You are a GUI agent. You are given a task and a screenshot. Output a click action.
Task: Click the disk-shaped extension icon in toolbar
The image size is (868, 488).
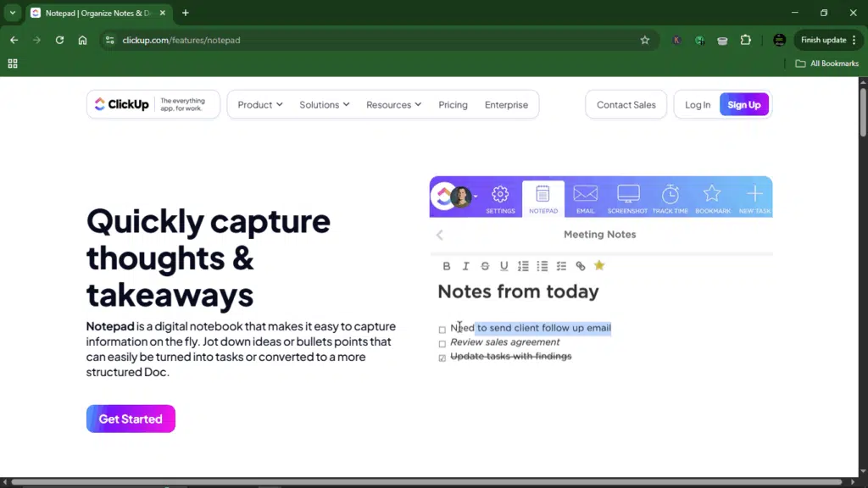point(722,40)
